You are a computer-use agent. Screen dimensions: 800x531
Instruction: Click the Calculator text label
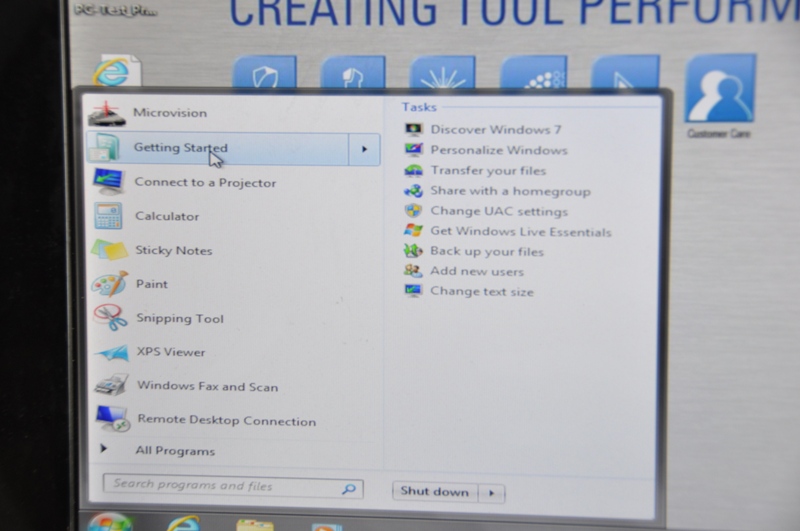point(167,216)
